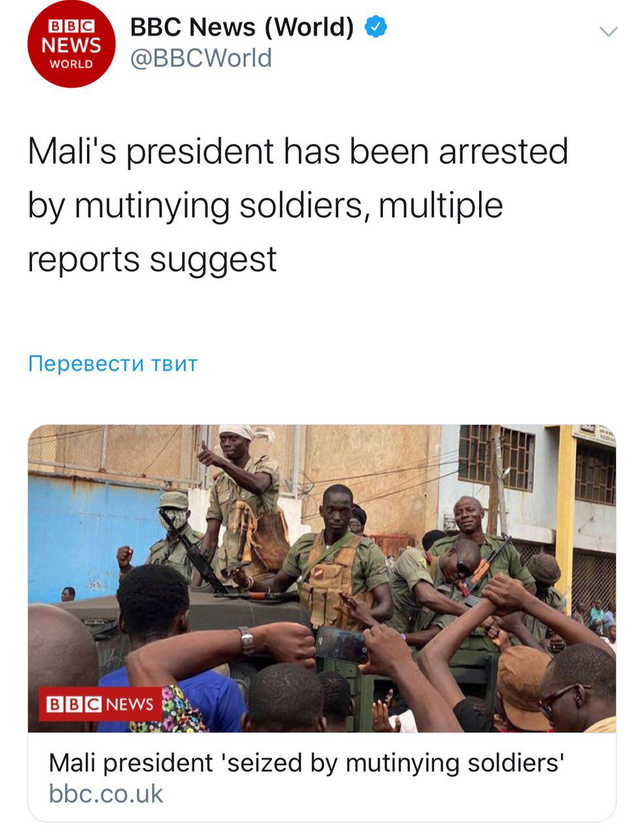Click the tweet line "Mali's president has been arrested"

point(298,152)
